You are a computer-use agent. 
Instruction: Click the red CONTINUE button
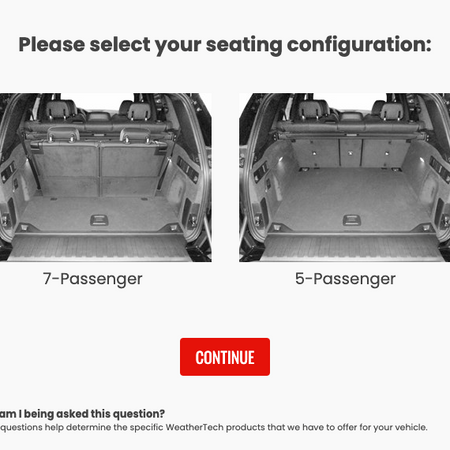coord(225,357)
